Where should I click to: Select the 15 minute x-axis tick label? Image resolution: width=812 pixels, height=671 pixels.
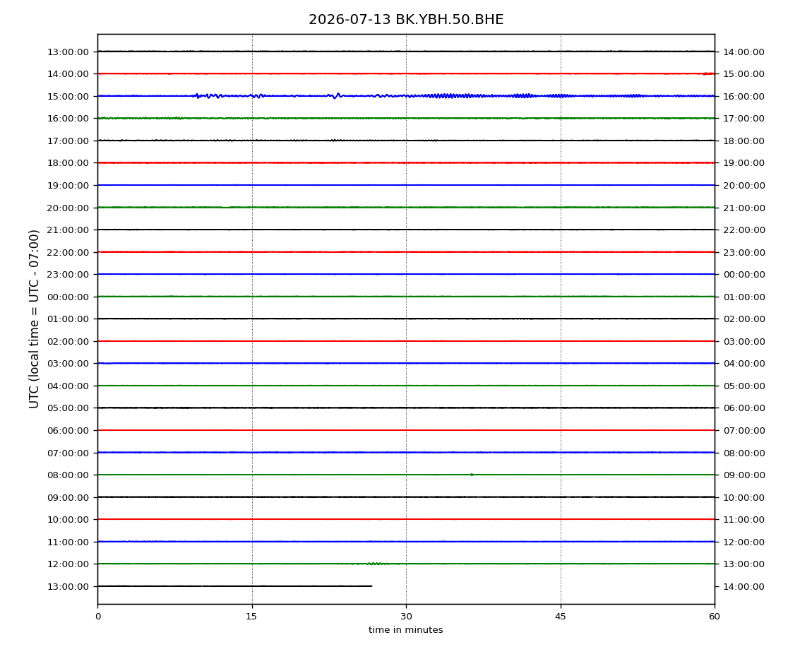(251, 617)
